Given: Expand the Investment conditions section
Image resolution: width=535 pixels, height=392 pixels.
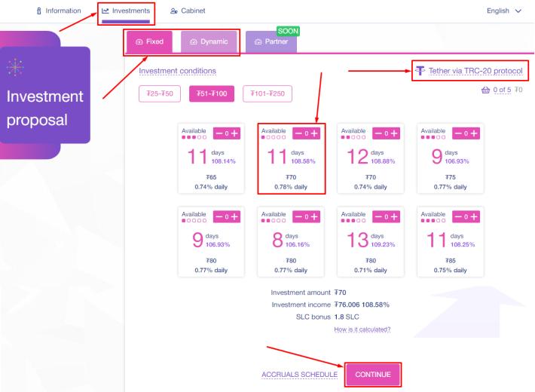Looking at the screenshot, I should click(x=177, y=71).
